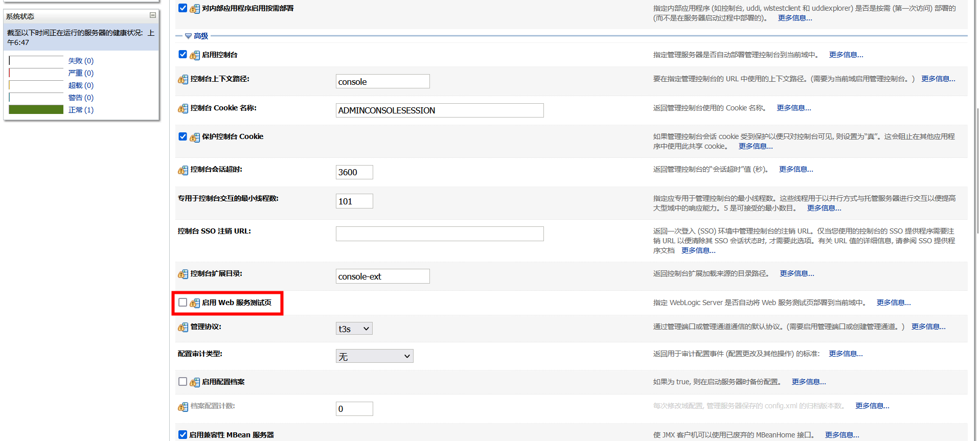Click icon beside 启用配置档案

coord(195,382)
